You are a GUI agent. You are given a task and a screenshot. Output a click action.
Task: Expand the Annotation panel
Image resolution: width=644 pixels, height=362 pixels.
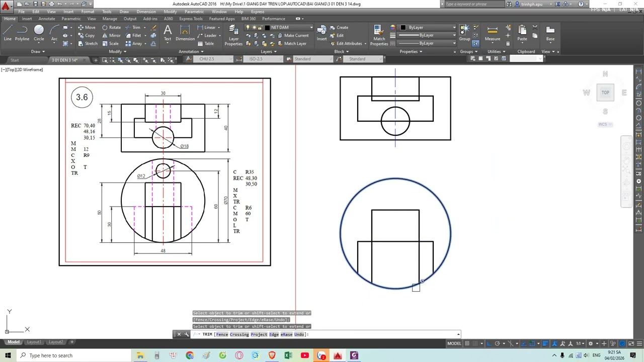191,51
